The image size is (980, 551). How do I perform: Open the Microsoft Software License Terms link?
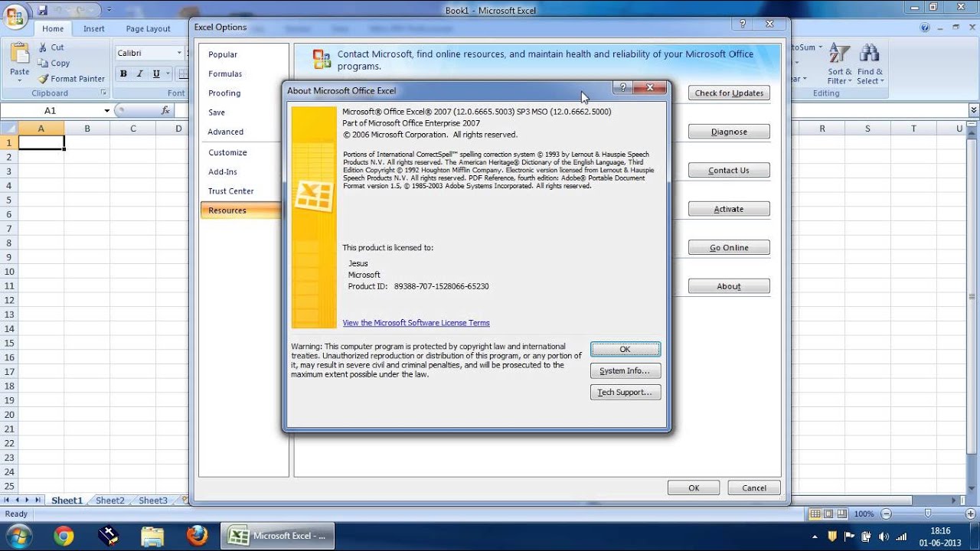[x=416, y=323]
